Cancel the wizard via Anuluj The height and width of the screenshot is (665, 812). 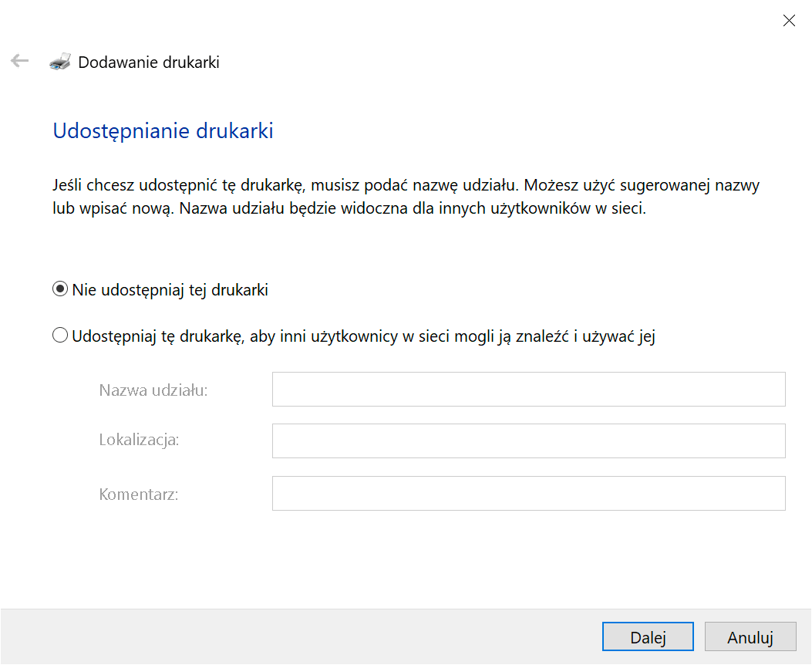coord(750,636)
